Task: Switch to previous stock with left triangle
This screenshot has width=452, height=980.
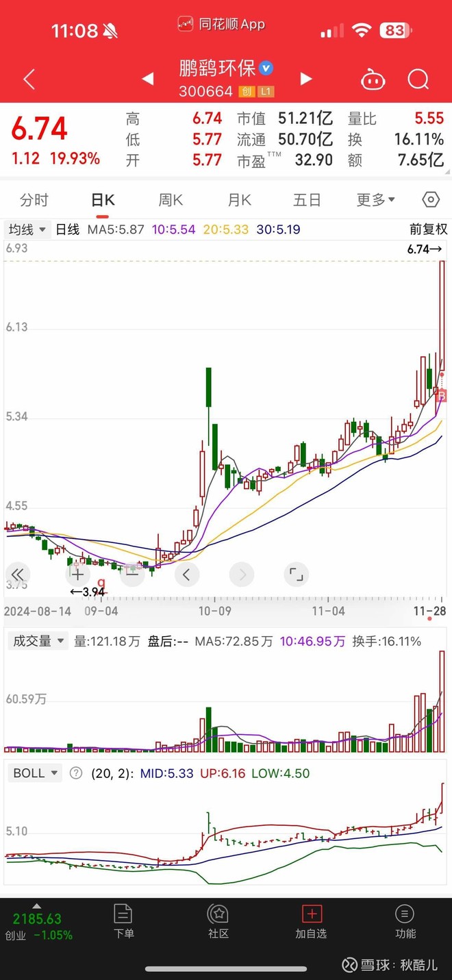Action: 147,79
